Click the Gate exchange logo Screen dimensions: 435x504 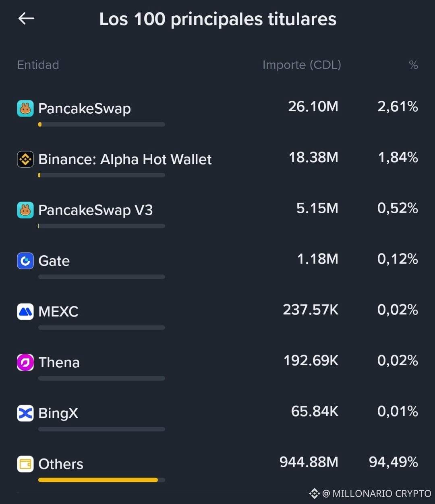click(x=25, y=261)
